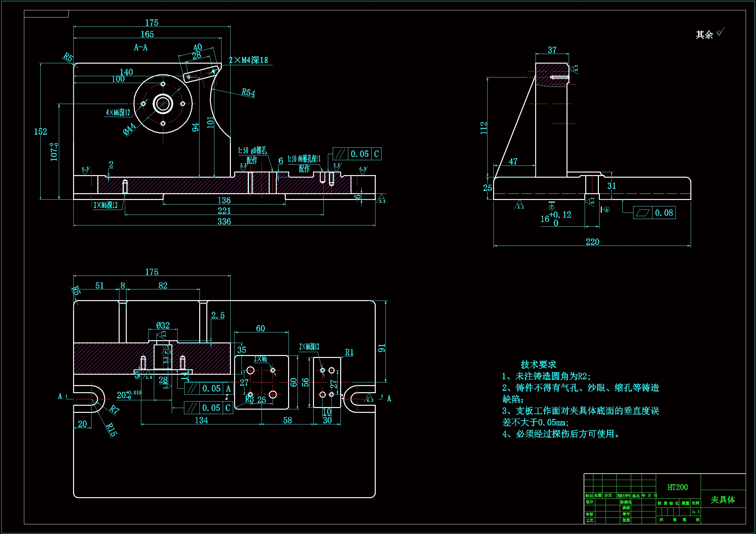Pick the R54 radius dimension
The image size is (756, 534).
point(248,92)
